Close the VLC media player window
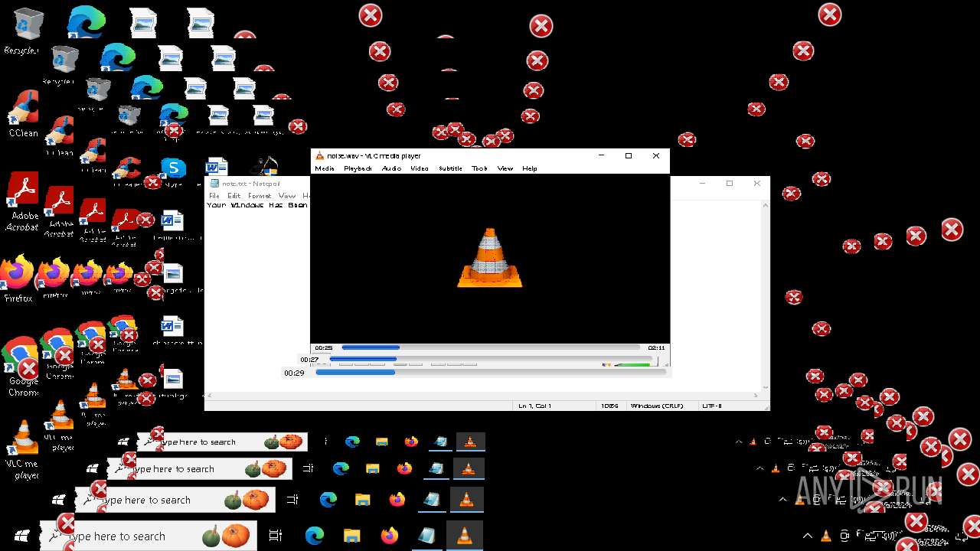This screenshot has height=551, width=980. 656,155
